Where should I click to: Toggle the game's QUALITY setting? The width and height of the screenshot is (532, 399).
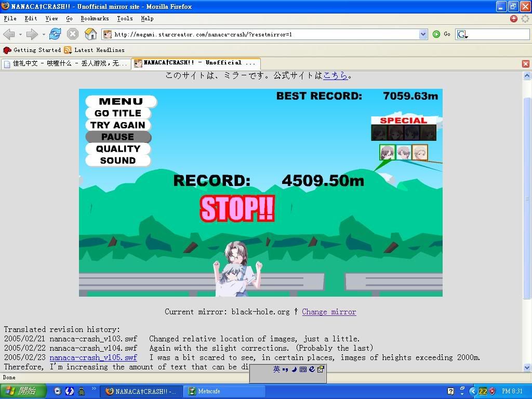coord(118,149)
